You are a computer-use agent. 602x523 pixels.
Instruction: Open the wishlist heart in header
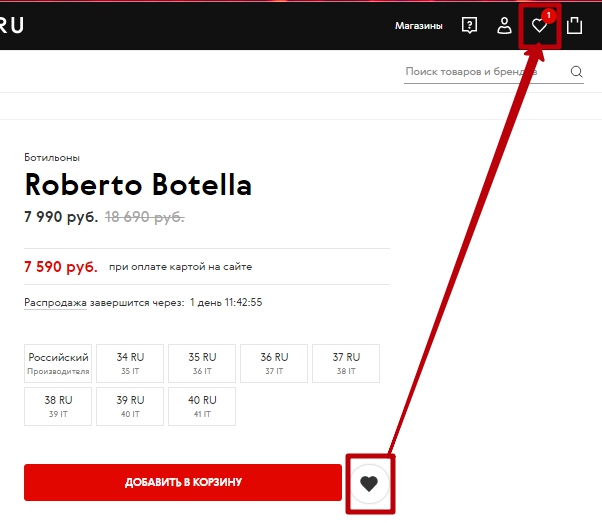[539, 26]
